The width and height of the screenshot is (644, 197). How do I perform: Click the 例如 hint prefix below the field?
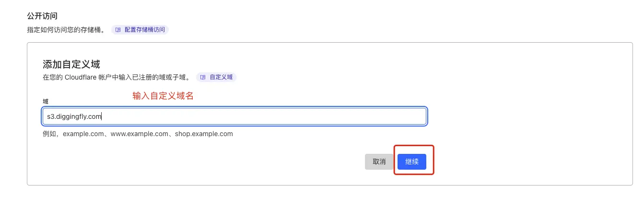coord(50,134)
